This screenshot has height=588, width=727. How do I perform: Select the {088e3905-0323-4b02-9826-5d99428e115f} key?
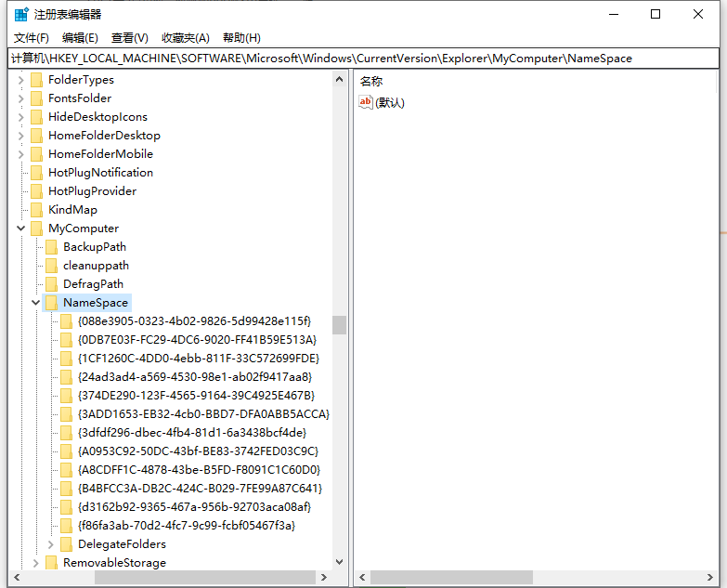(194, 321)
